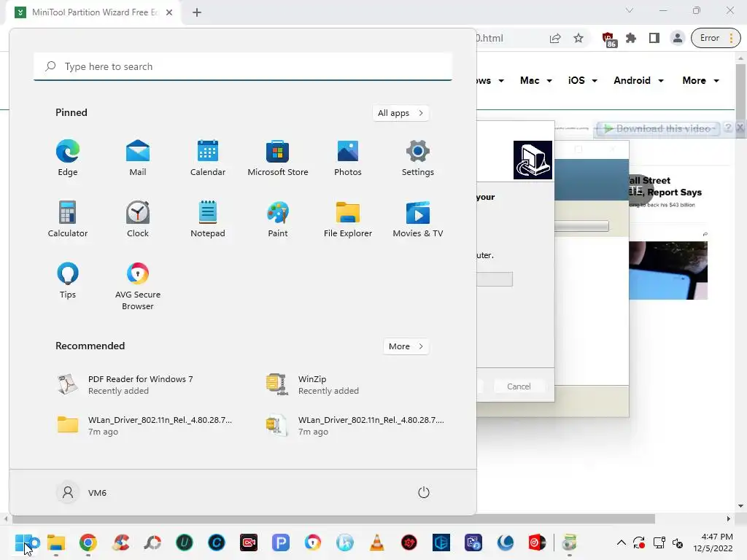The width and height of the screenshot is (747, 560).
Task: Open Wall Street report article link
Action: [664, 186]
